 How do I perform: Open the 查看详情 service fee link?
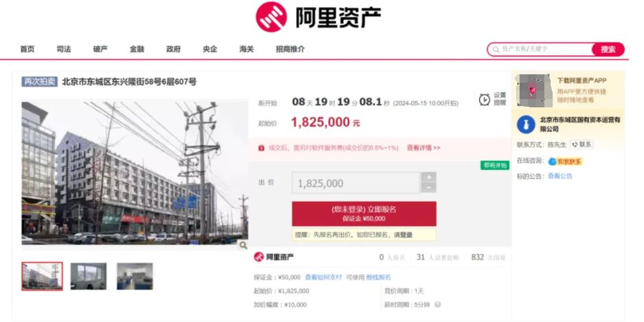tap(423, 148)
